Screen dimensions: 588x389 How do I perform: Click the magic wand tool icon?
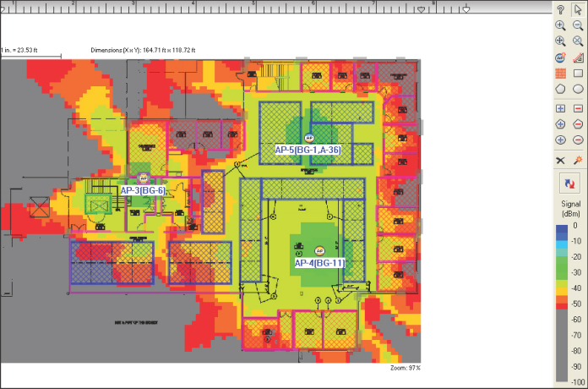coord(579,159)
